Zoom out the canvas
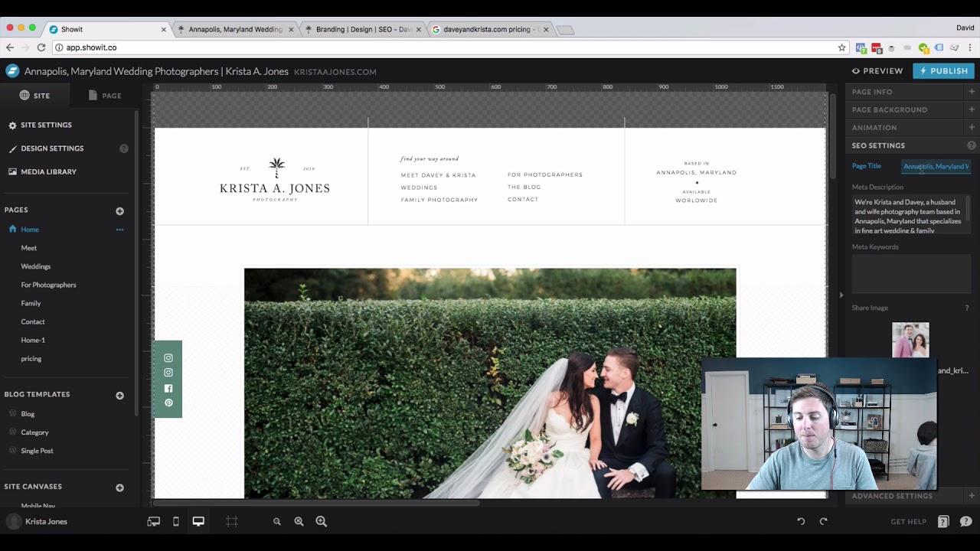Viewport: 980px width, 551px height. point(277,521)
